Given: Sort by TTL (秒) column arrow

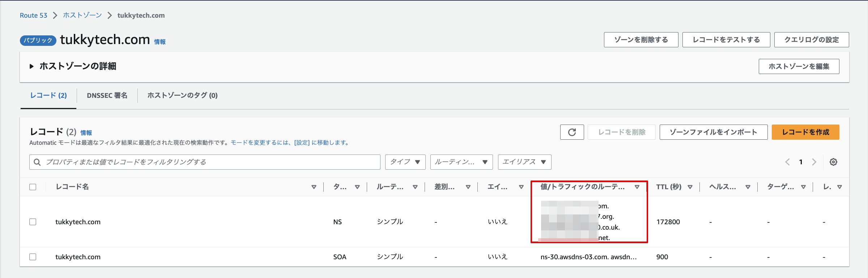Looking at the screenshot, I should pyautogui.click(x=690, y=187).
